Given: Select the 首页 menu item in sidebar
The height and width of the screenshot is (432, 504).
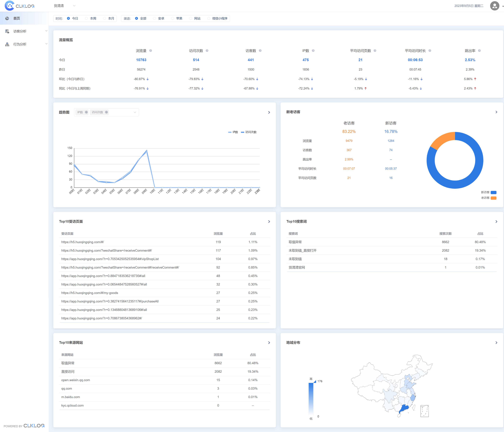Looking at the screenshot, I should [x=17, y=18].
